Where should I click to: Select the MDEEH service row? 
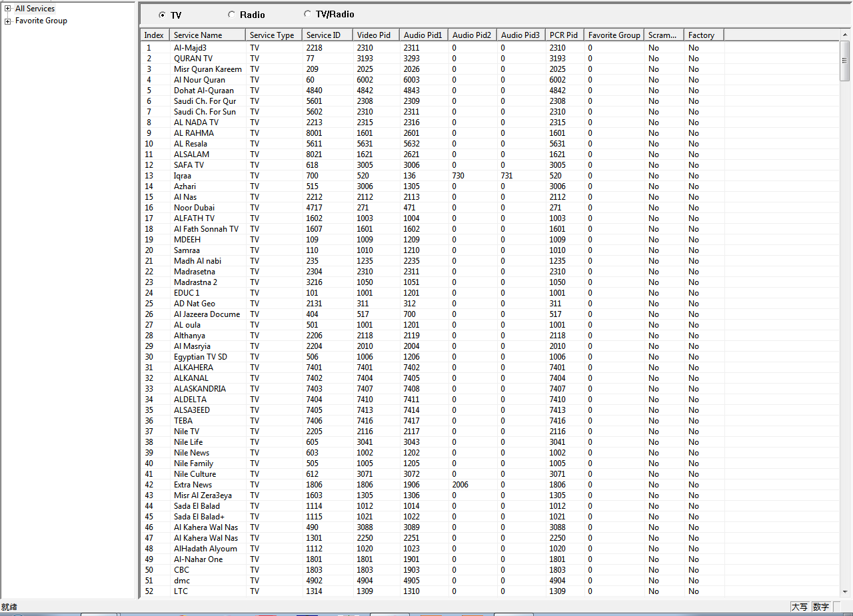tap(432, 240)
